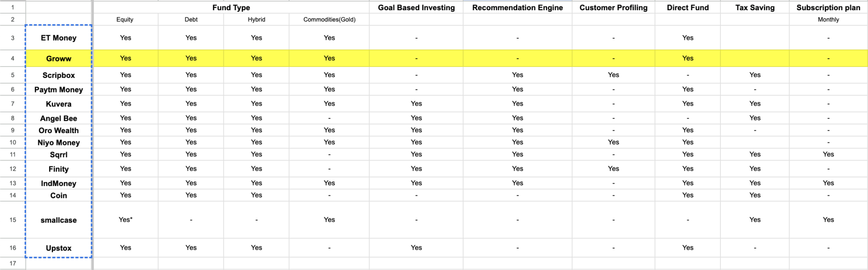Select row header number 17
Image resolution: width=868 pixels, height=270 pixels.
pyautogui.click(x=13, y=263)
